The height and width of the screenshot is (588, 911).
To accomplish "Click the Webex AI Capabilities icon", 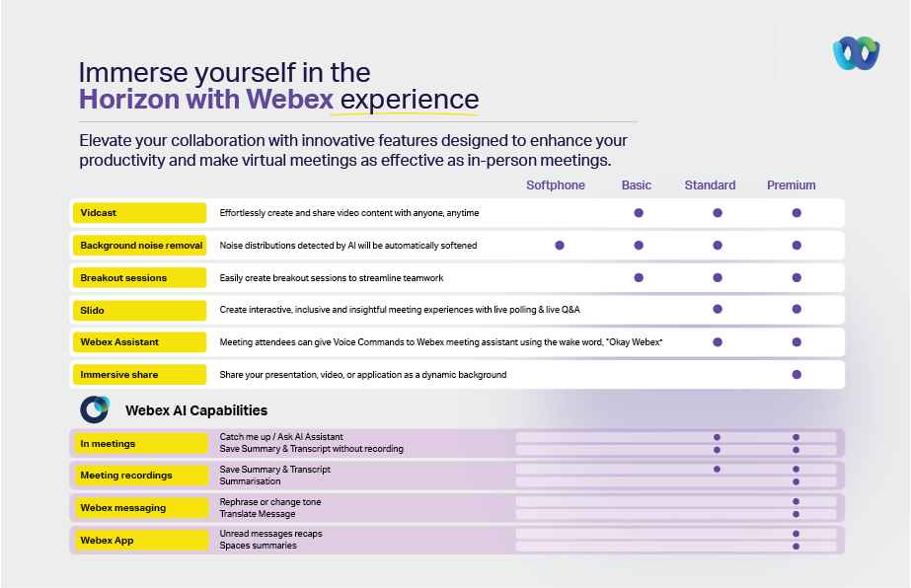I will 95,409.
